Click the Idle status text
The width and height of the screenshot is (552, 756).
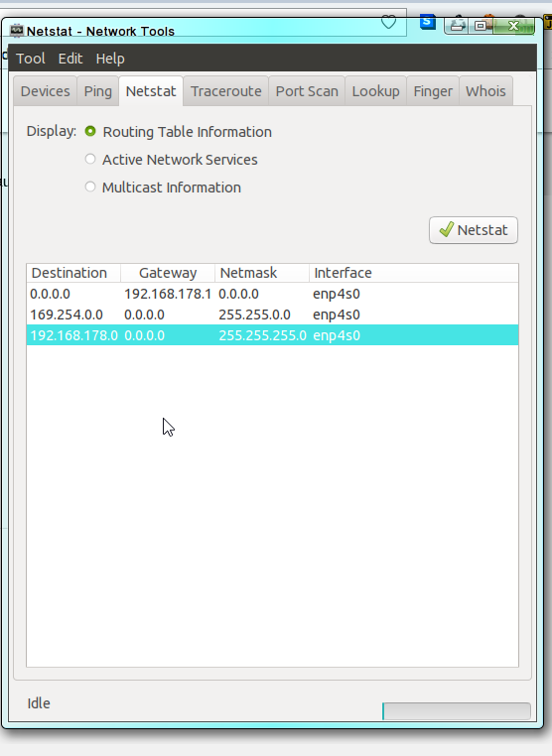click(39, 703)
